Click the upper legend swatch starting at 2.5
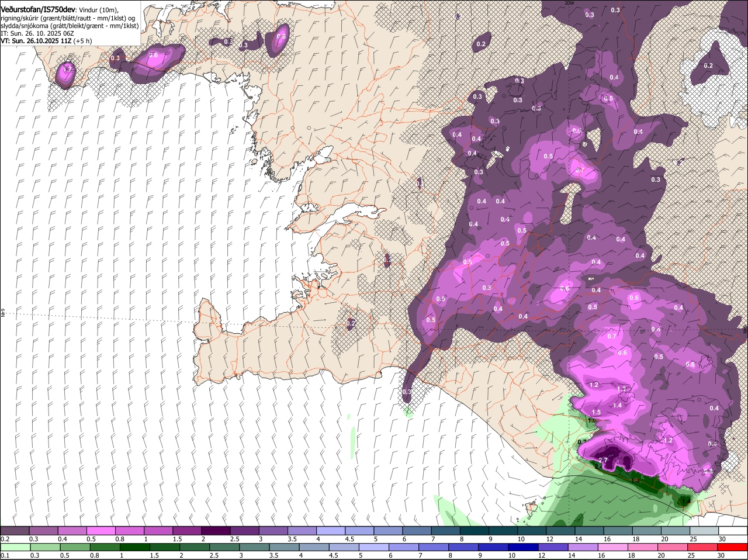The height and width of the screenshot is (560, 748). click(244, 530)
